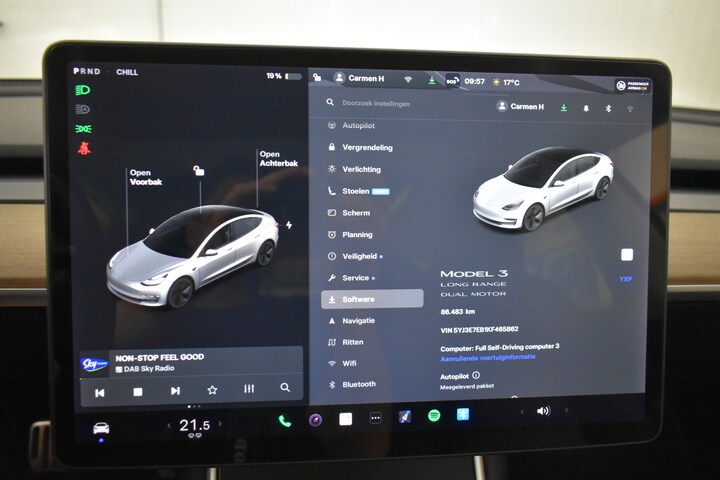The image size is (720, 480).
Task: Tap the parking lights indicator icon
Action: [83, 129]
